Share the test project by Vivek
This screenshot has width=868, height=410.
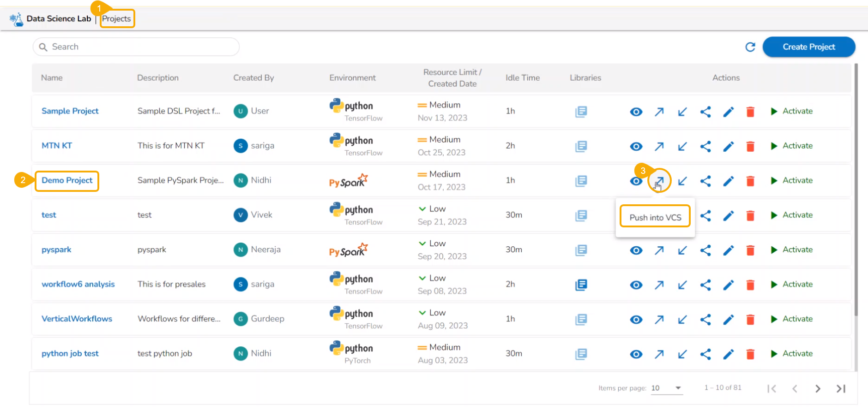tap(705, 215)
